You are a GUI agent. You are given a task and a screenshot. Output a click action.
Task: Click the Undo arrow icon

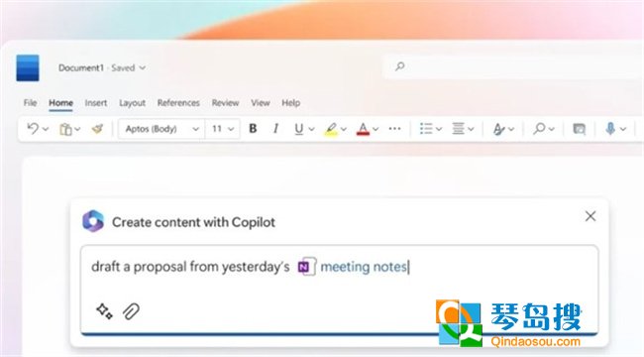click(x=33, y=129)
